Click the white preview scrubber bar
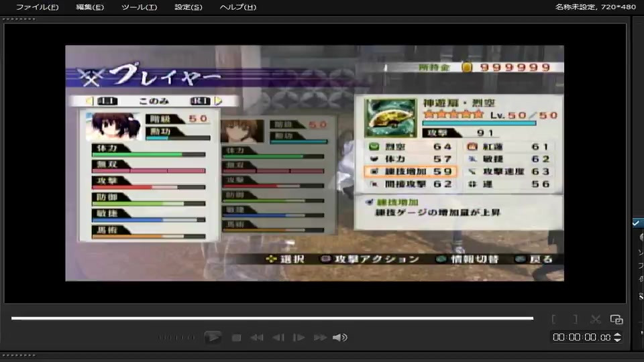This screenshot has height=362, width=644. point(272,318)
